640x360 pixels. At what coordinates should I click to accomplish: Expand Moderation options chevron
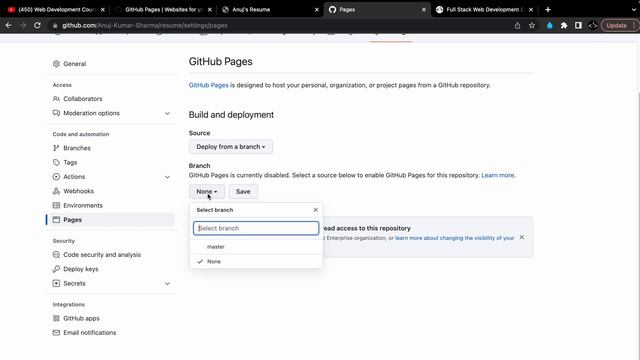click(x=167, y=113)
